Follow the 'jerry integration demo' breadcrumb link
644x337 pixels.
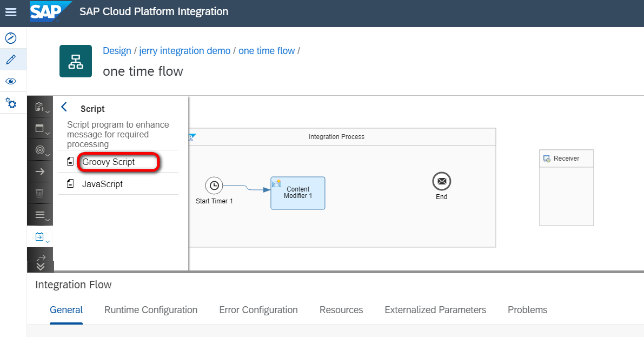tap(185, 51)
